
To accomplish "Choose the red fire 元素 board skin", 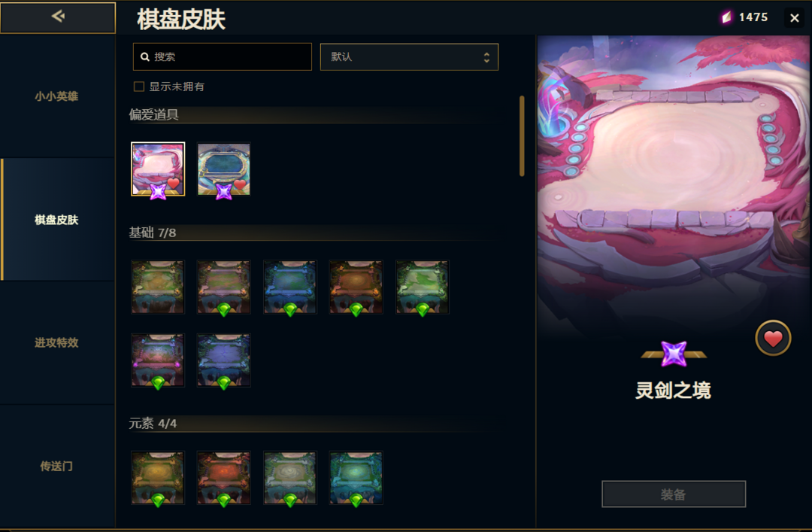I will (x=224, y=478).
